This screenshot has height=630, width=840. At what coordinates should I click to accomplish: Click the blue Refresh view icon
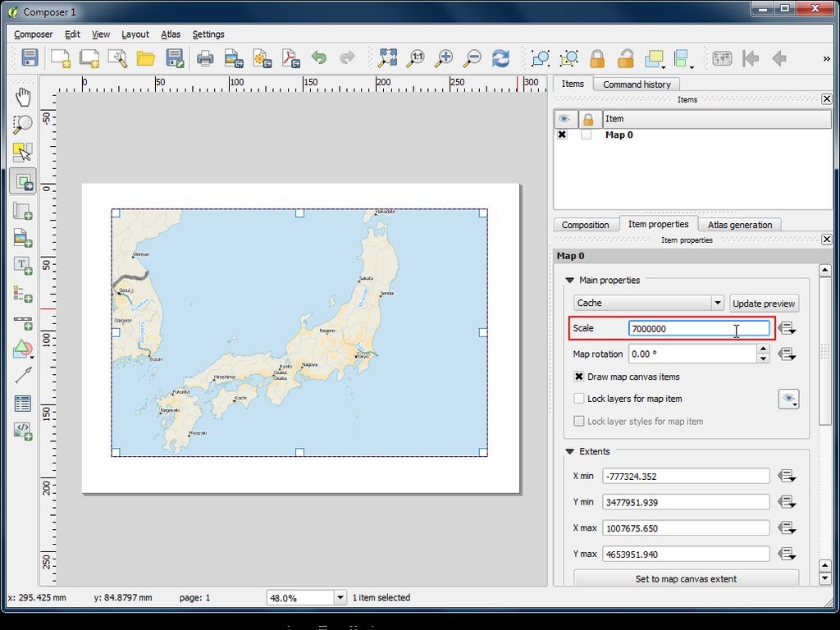(x=501, y=57)
